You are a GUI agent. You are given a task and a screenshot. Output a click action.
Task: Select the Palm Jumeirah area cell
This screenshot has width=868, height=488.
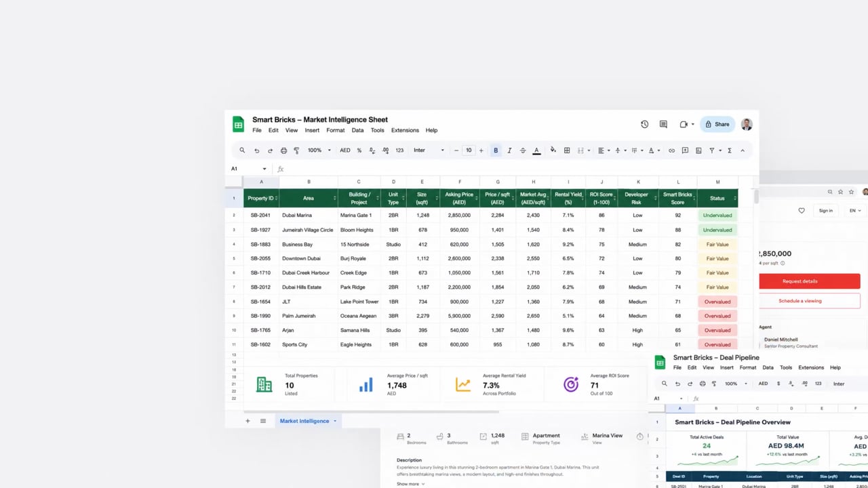pos(309,316)
